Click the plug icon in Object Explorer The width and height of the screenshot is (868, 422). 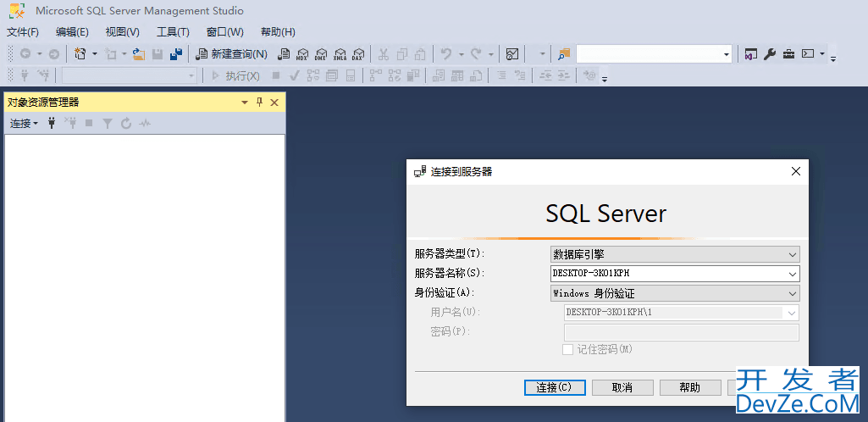pos(52,124)
